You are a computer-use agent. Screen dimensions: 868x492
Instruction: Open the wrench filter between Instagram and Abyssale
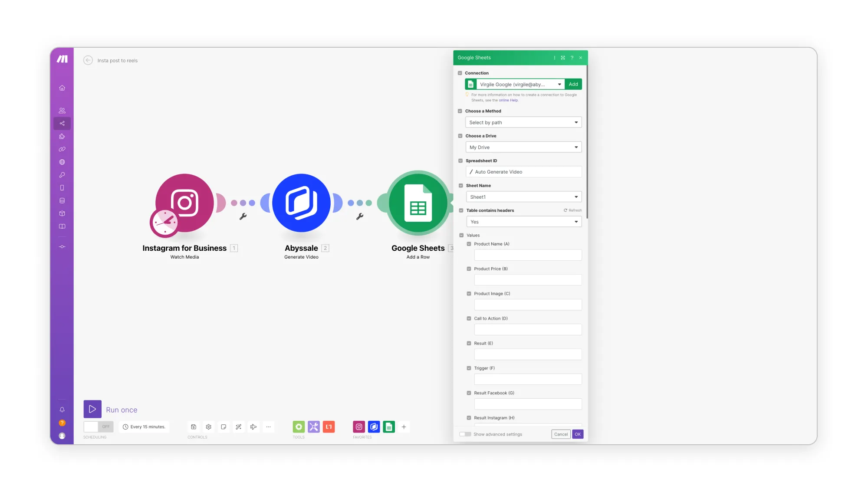point(243,216)
